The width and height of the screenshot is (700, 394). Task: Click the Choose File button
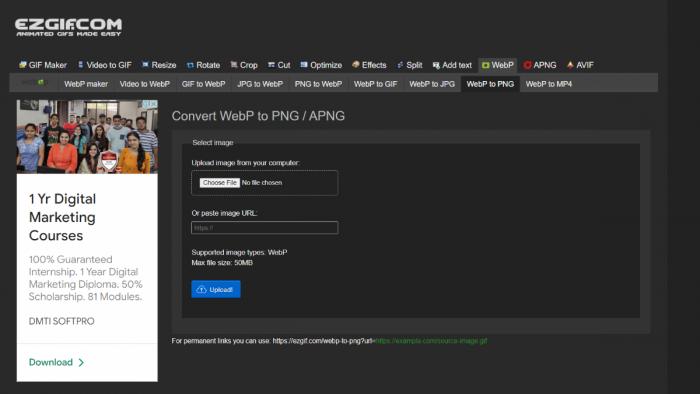[219, 183]
